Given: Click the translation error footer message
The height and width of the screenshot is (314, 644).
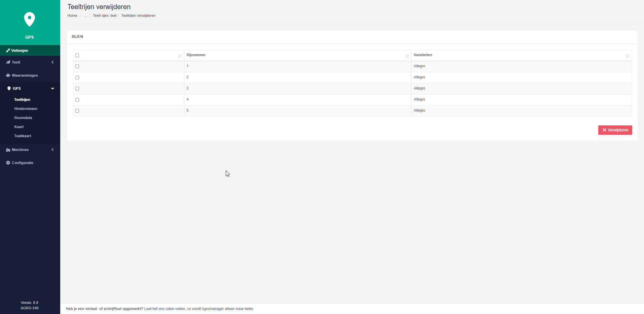Looking at the screenshot, I should tap(160, 309).
